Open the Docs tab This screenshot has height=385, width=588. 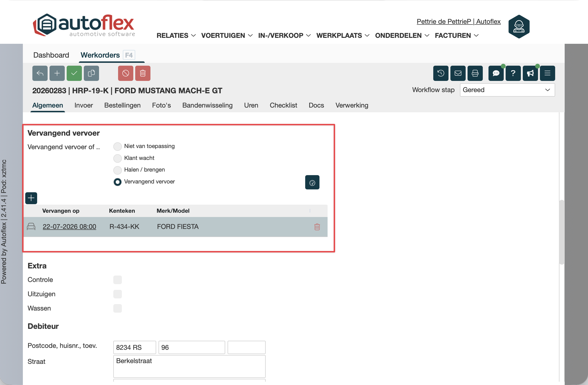coord(316,105)
